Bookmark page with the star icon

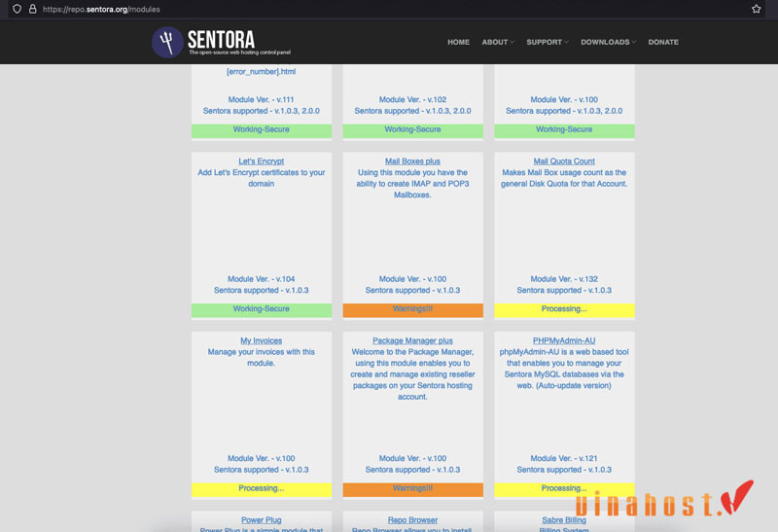(x=757, y=9)
